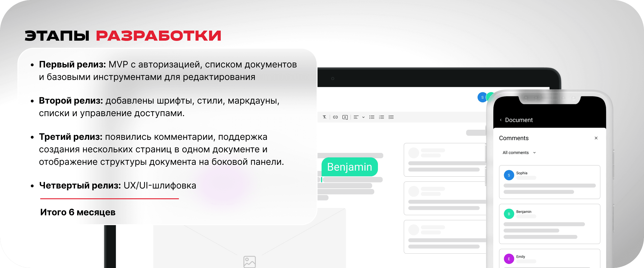Click the add comment icon in the toolbar
Screen dimensions: 644x268
point(345,117)
